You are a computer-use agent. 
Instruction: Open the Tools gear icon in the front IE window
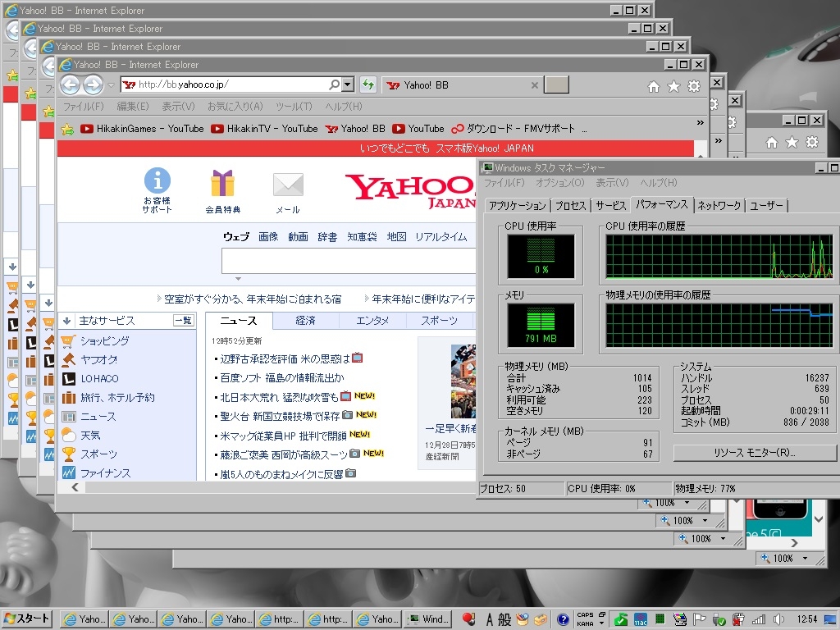(694, 86)
